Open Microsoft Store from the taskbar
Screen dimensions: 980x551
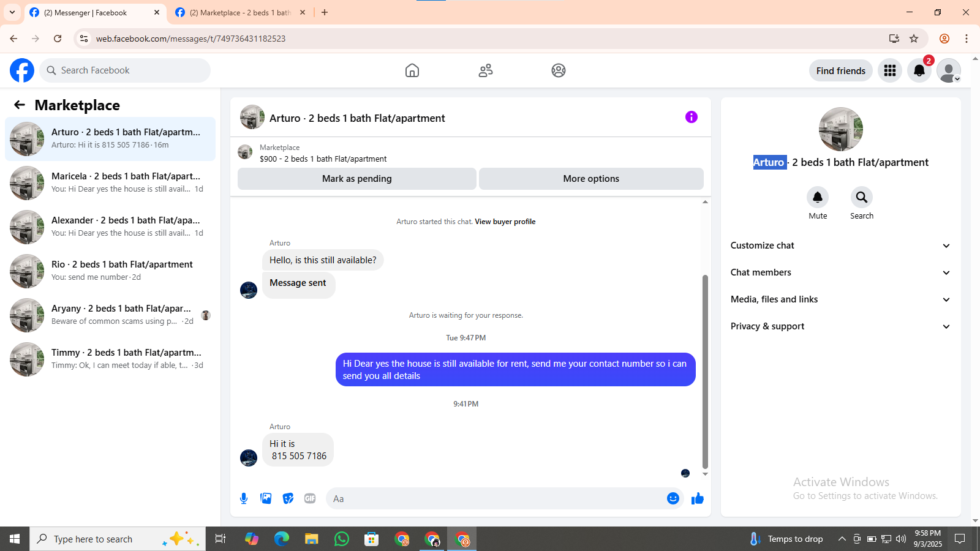pyautogui.click(x=372, y=539)
